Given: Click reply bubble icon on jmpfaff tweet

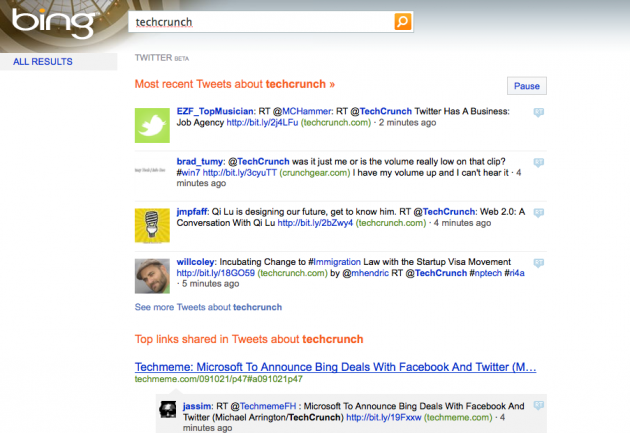Looking at the screenshot, I should click(x=538, y=211).
